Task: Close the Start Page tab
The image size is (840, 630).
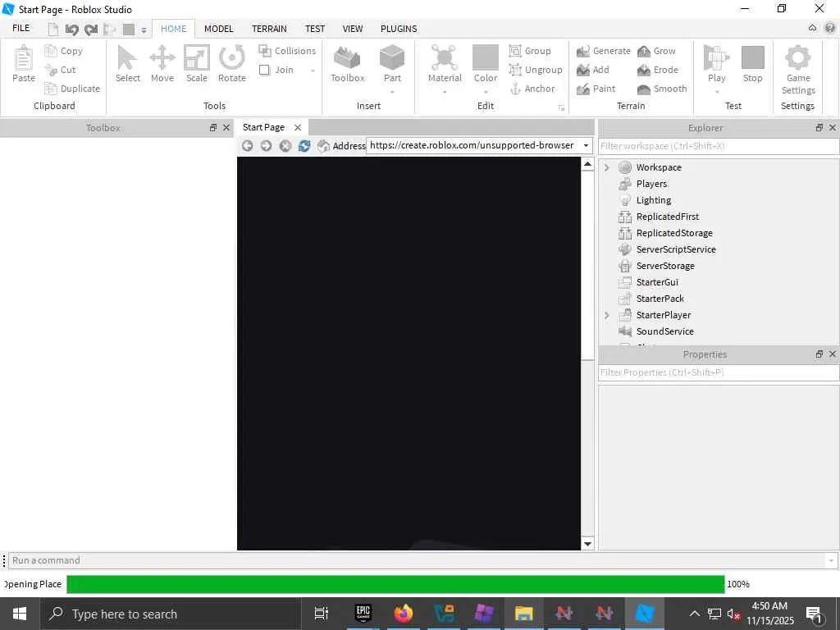Action: click(x=298, y=127)
